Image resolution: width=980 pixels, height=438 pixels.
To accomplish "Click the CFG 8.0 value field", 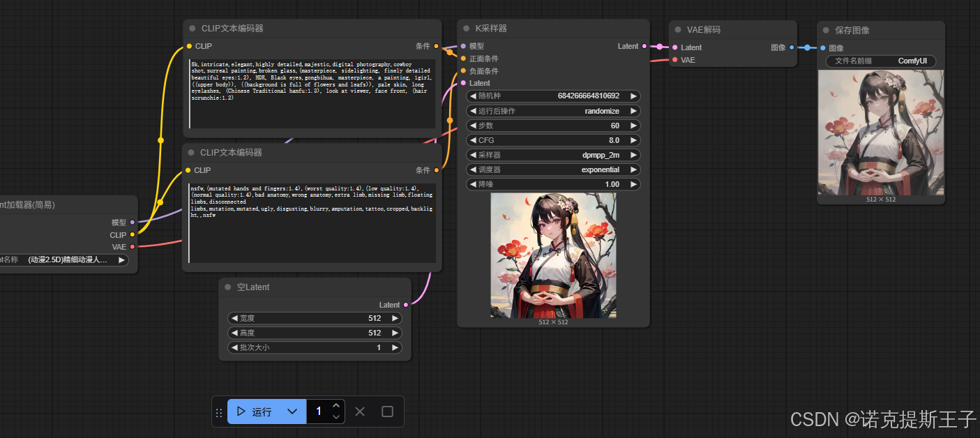I will click(x=553, y=140).
